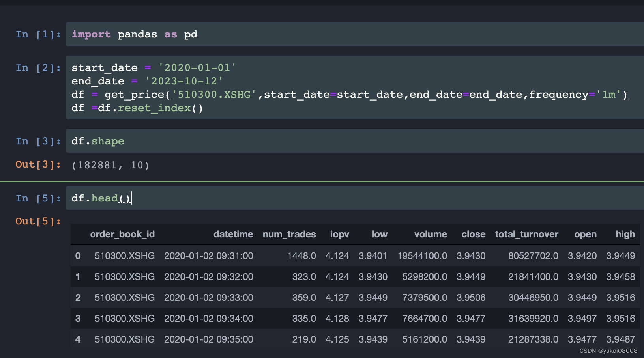
Task: Click high value 3.9487
Action: [x=621, y=339]
